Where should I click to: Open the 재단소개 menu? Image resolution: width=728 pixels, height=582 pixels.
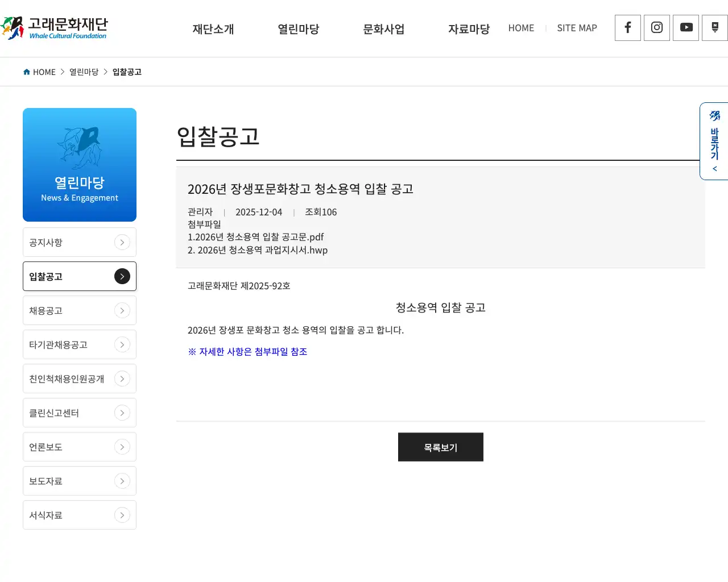click(x=213, y=29)
